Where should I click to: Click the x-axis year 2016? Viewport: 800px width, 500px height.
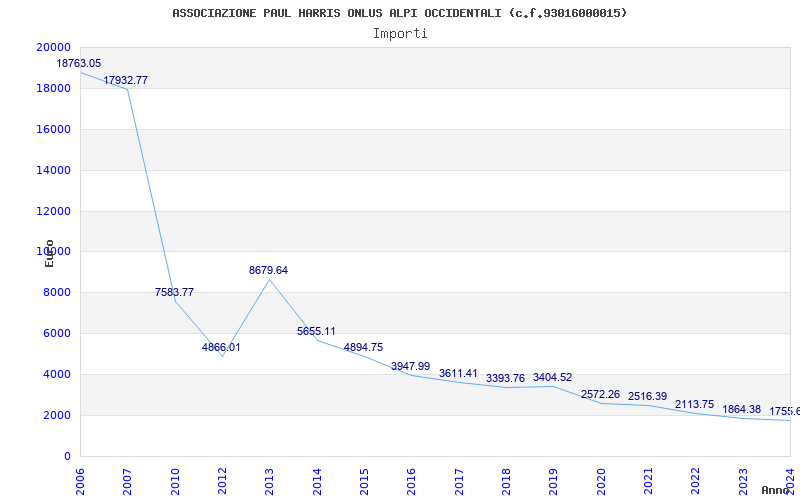tap(412, 482)
